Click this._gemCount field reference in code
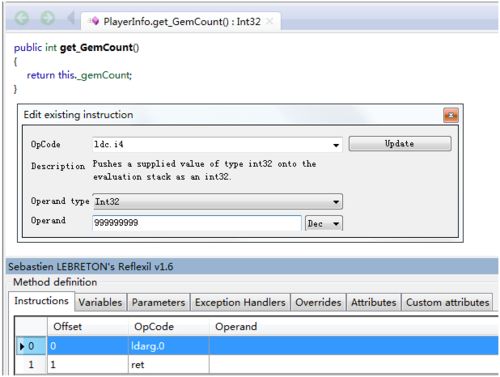500x377 pixels. click(x=94, y=75)
